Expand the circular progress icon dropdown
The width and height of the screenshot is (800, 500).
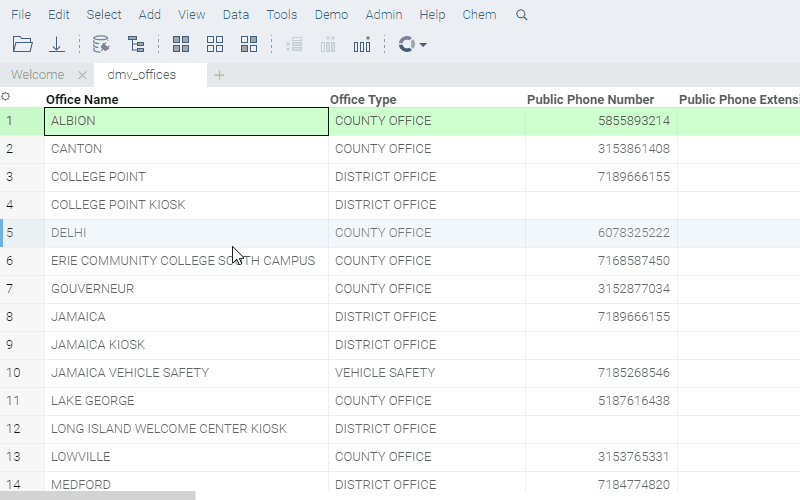[423, 45]
